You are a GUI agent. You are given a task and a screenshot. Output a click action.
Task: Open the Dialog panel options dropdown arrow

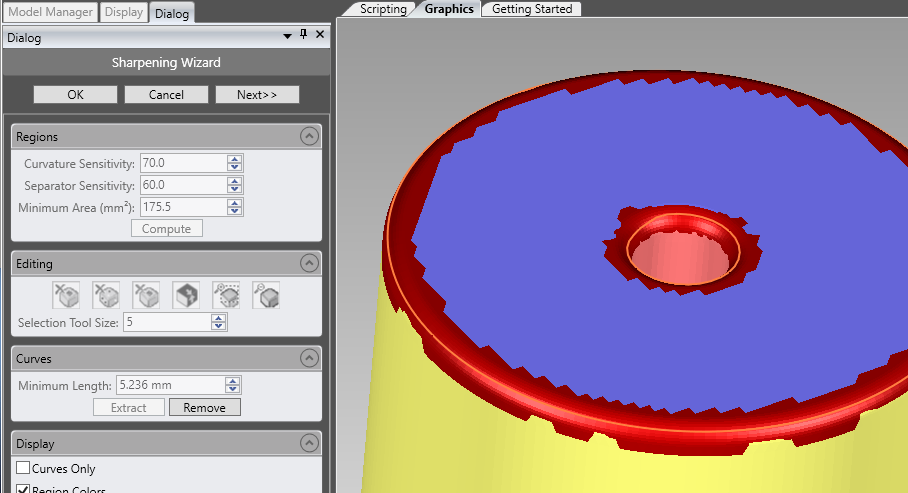[x=287, y=36]
